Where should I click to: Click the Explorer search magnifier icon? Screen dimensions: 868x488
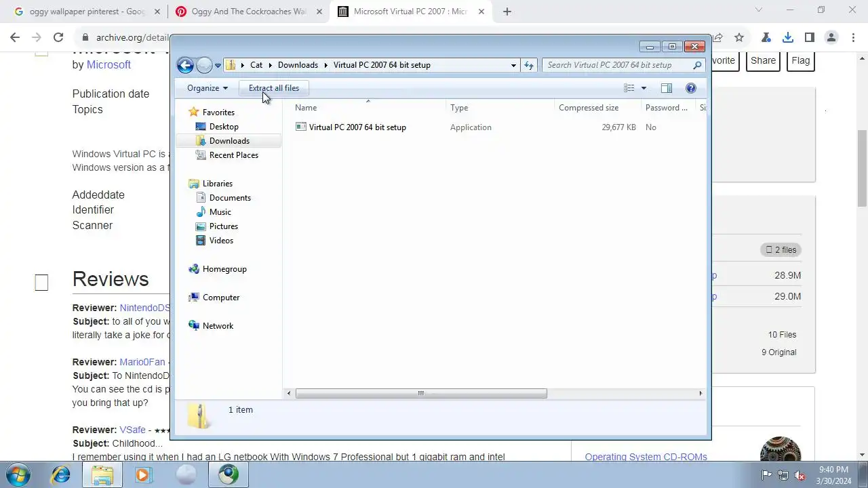tap(697, 65)
